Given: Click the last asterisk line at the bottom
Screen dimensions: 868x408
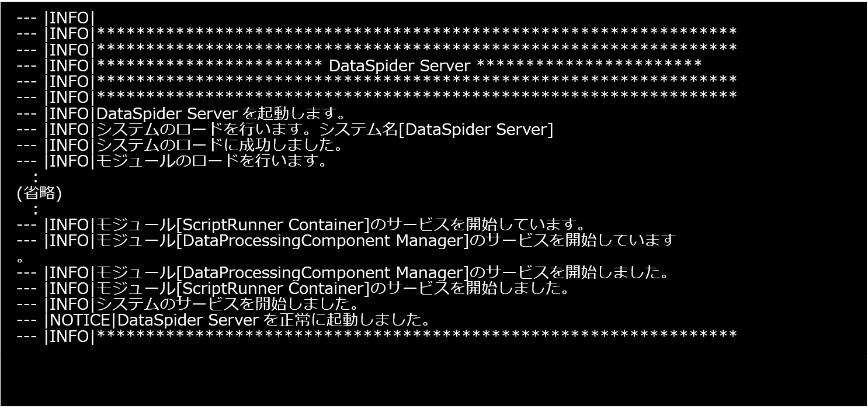Looking at the screenshot, I should tap(416, 336).
